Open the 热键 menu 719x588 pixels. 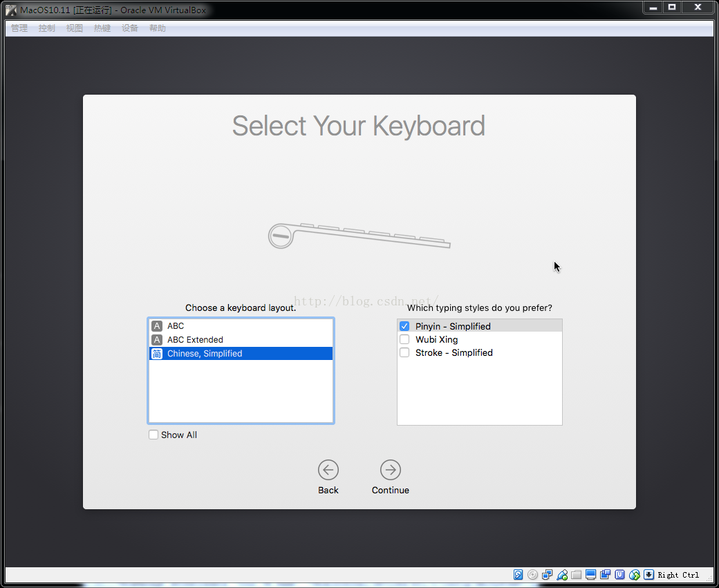click(102, 28)
